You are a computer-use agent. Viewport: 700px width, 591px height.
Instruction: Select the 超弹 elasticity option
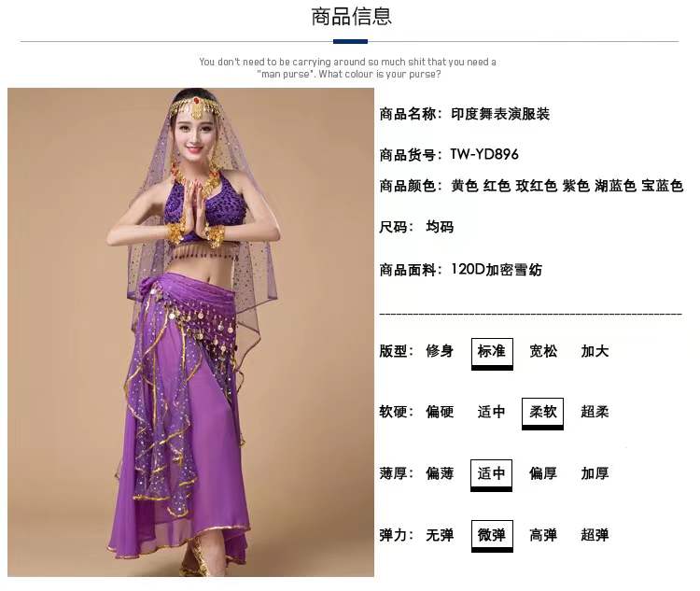pyautogui.click(x=595, y=535)
